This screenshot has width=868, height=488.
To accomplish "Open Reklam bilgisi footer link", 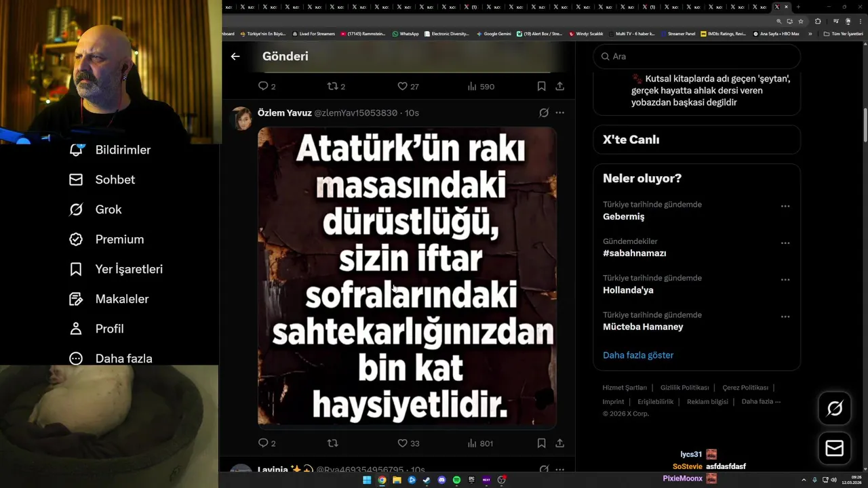I will click(707, 401).
